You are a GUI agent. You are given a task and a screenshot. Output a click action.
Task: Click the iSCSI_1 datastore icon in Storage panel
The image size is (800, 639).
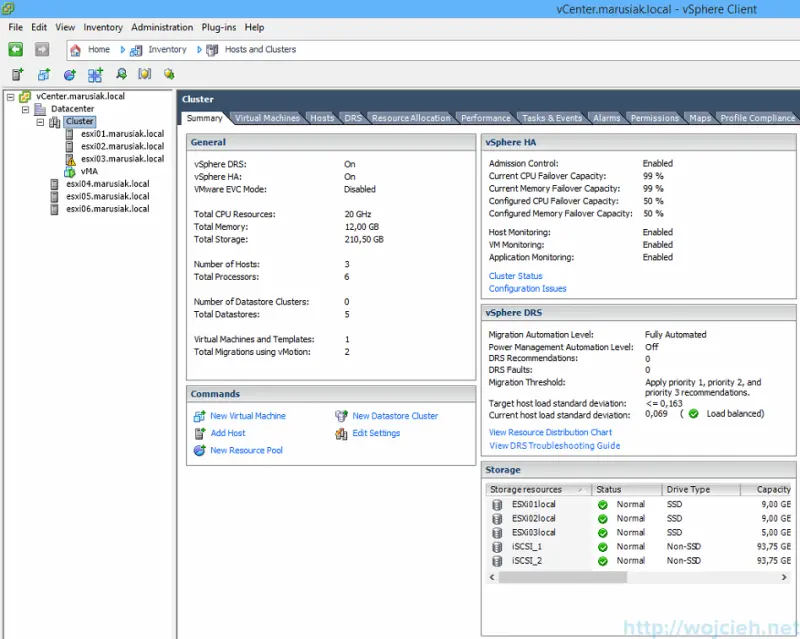[497, 546]
